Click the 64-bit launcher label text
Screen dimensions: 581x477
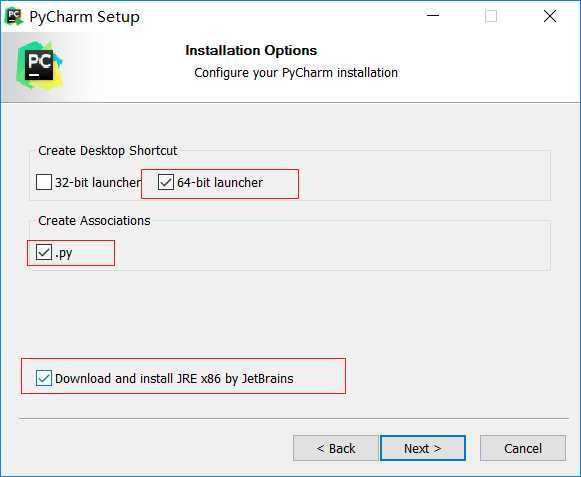pos(220,182)
